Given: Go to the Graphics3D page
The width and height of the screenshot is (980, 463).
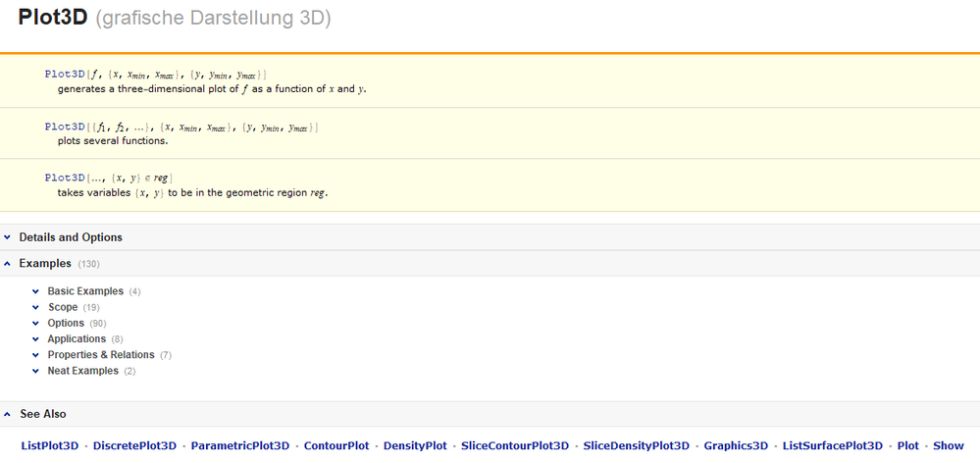Looking at the screenshot, I should point(736,445).
